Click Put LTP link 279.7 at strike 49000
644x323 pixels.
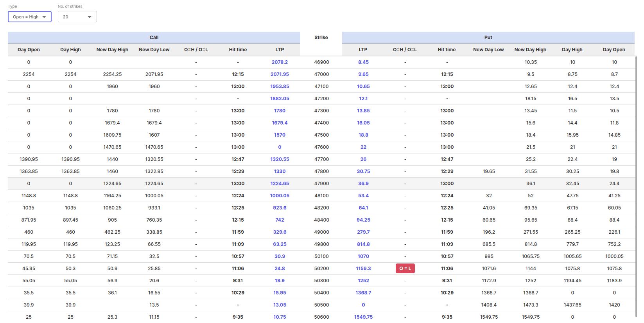coord(363,232)
